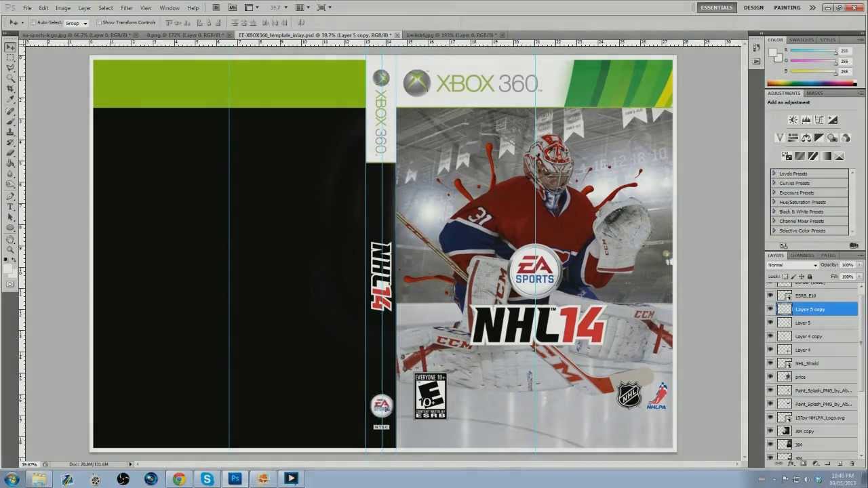Hide the 394 copy layer

click(770, 431)
